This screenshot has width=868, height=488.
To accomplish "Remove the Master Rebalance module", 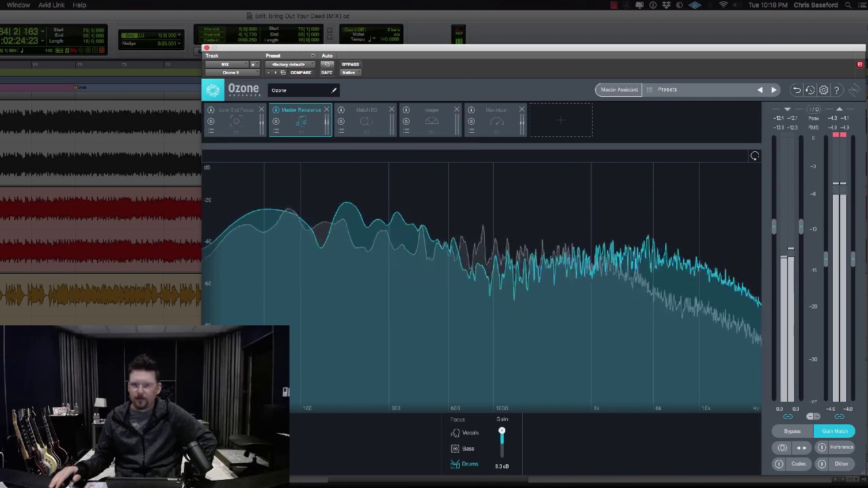I will (x=326, y=110).
